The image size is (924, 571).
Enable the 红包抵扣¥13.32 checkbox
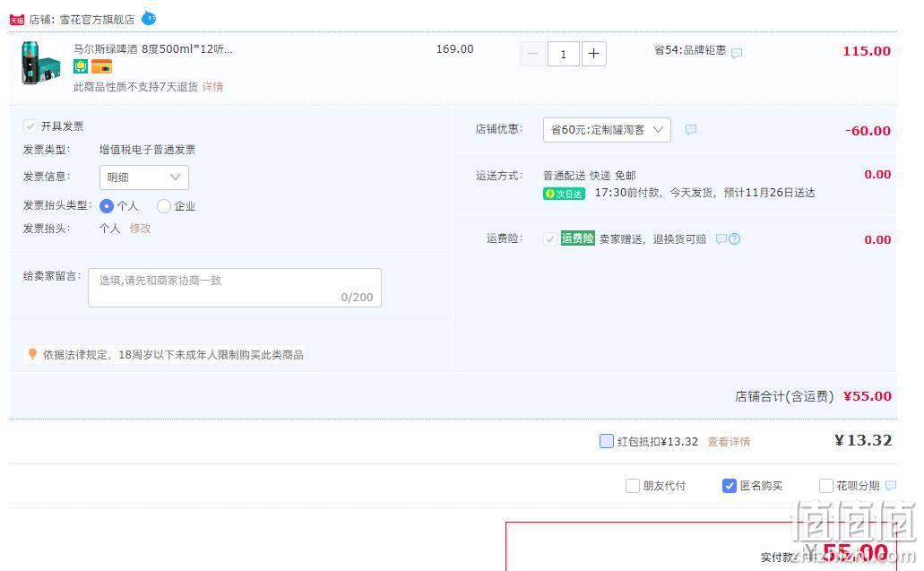click(x=607, y=441)
